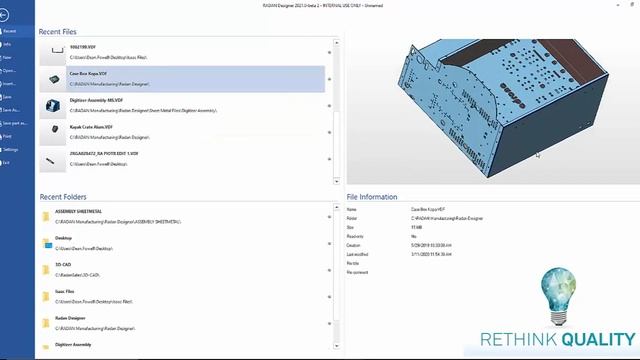The image size is (640, 360).
Task: Pin the Case Box Kopa.VDF file
Action: pos(329,79)
